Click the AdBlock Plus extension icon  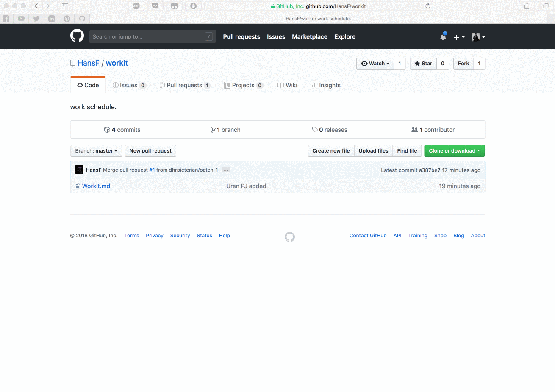(x=136, y=6)
